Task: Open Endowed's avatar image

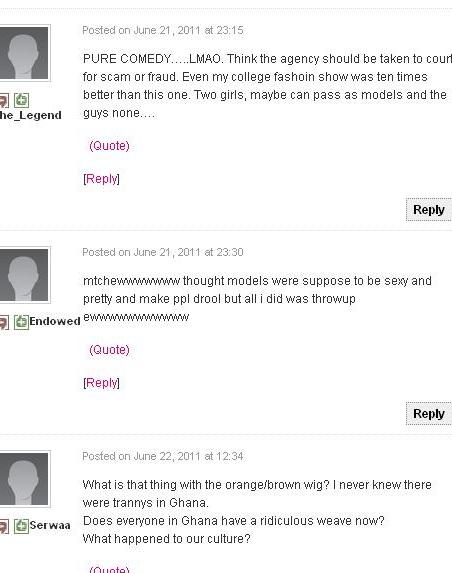Action: pos(24,275)
